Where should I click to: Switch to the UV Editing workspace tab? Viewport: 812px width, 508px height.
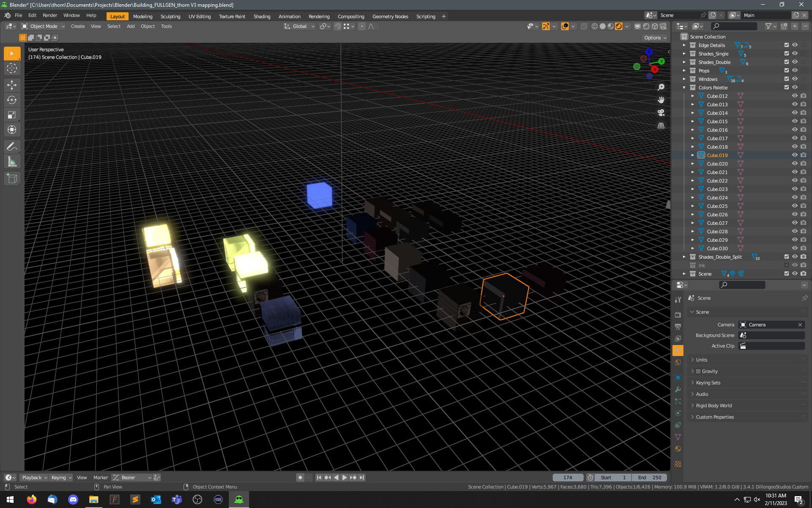200,17
